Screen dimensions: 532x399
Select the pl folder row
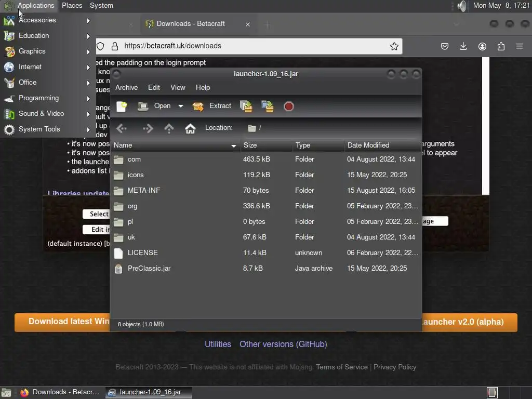point(266,221)
